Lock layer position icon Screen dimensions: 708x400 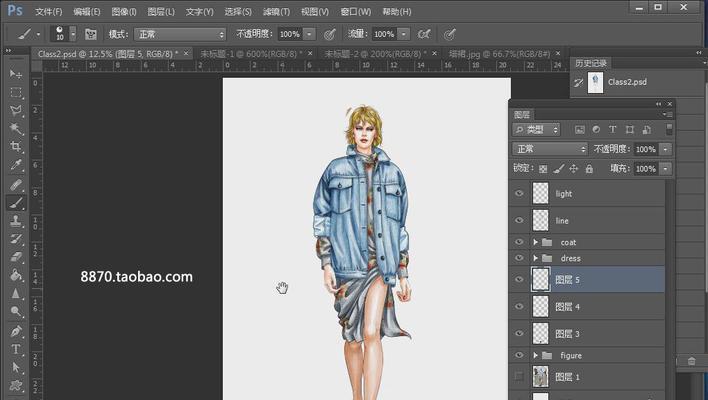click(573, 169)
